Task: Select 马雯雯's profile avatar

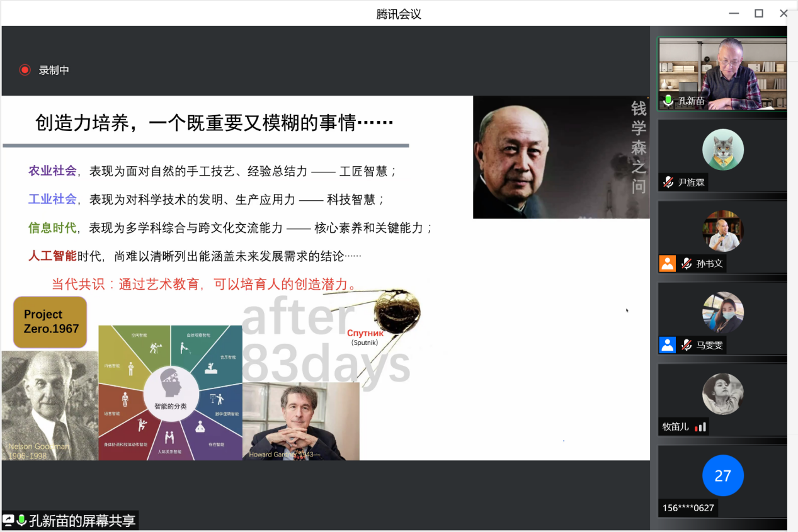Action: pos(723,312)
